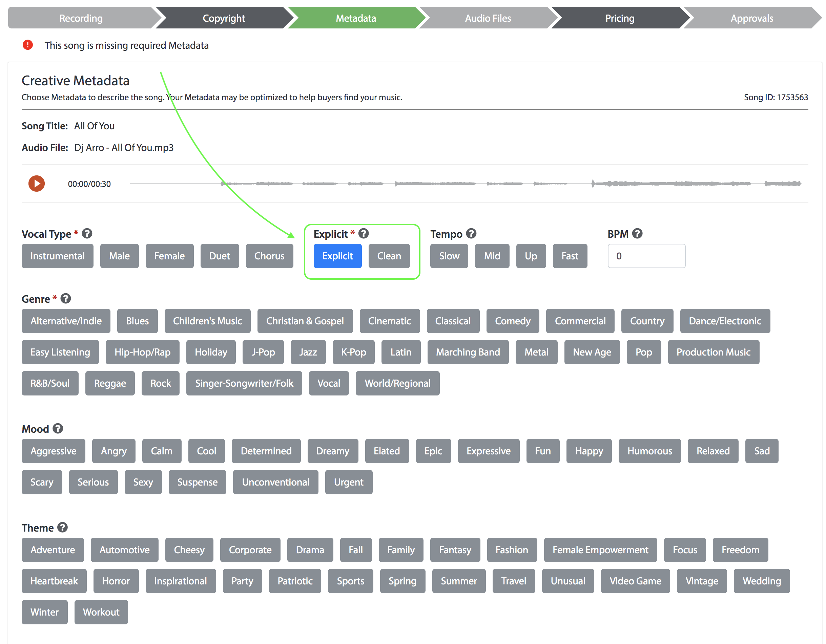Select the K-Pop genre

click(x=354, y=352)
